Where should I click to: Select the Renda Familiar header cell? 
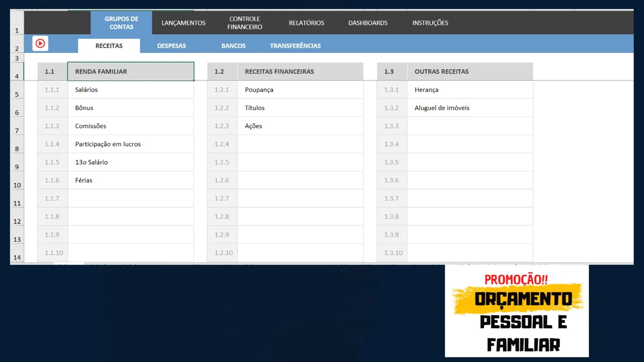(131, 72)
